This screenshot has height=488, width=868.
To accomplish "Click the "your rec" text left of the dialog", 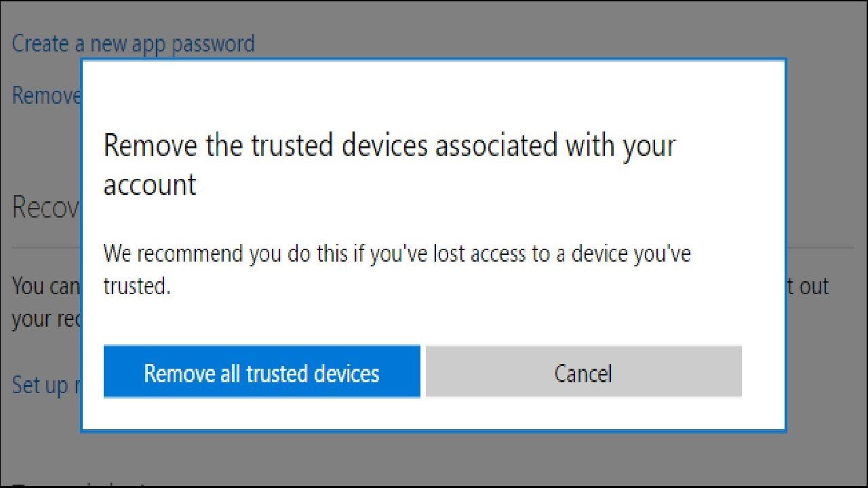I will pyautogui.click(x=46, y=319).
